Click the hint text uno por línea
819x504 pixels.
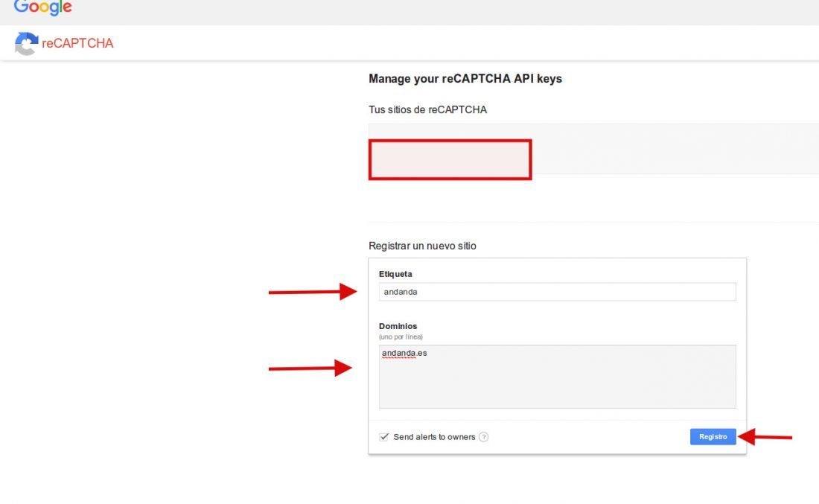[x=401, y=337]
